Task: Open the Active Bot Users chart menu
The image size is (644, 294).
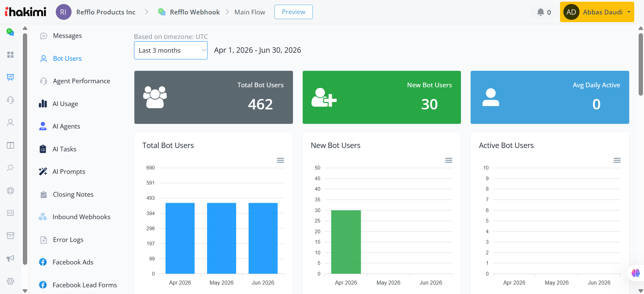Action: point(617,160)
